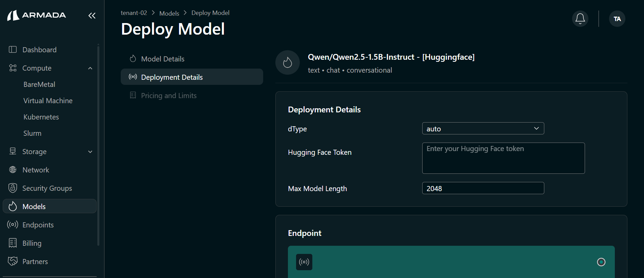This screenshot has width=644, height=278.
Task: Click the Deployment Details broadcast step icon
Action: pyautogui.click(x=133, y=77)
